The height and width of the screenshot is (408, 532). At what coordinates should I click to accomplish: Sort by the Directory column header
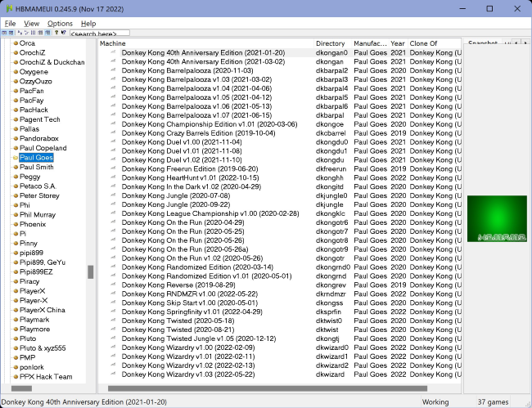[x=333, y=43]
